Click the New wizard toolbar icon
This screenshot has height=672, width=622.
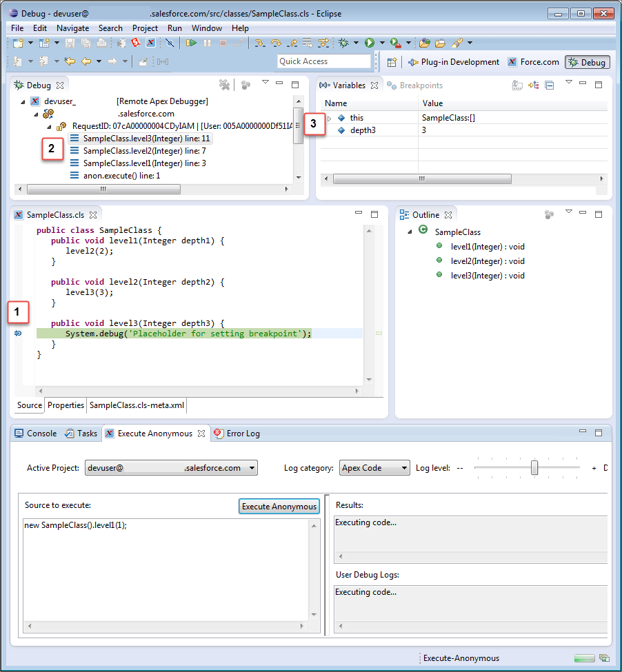point(18,43)
